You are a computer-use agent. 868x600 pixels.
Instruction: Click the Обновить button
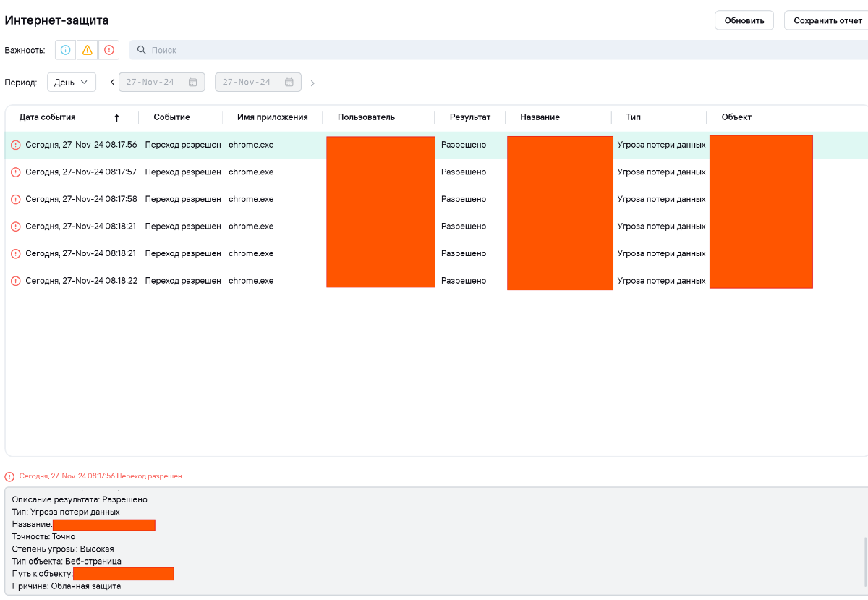[x=744, y=20]
